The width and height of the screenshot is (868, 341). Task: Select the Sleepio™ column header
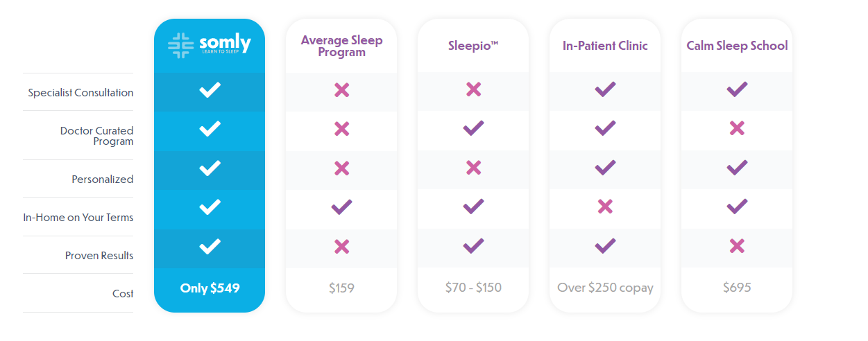[x=473, y=46]
